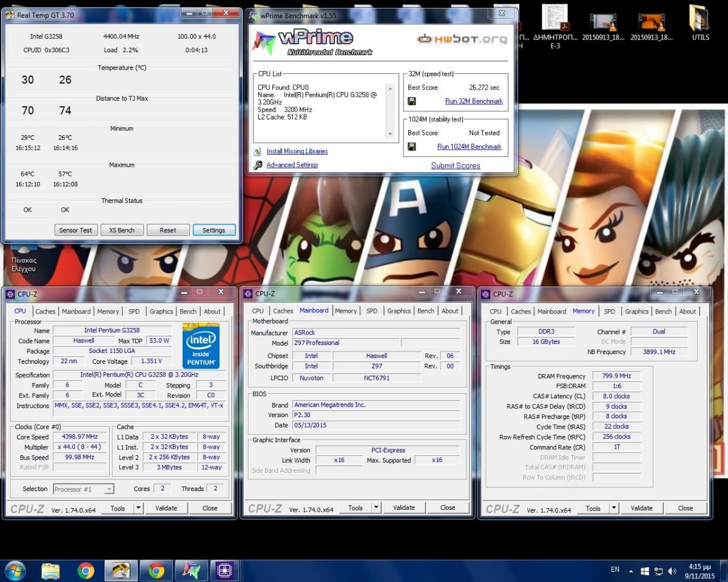Image resolution: width=728 pixels, height=582 pixels.
Task: Select the ΔΗΜΗΤΡΟΠ E-3 PDF desktop file
Action: tap(555, 27)
